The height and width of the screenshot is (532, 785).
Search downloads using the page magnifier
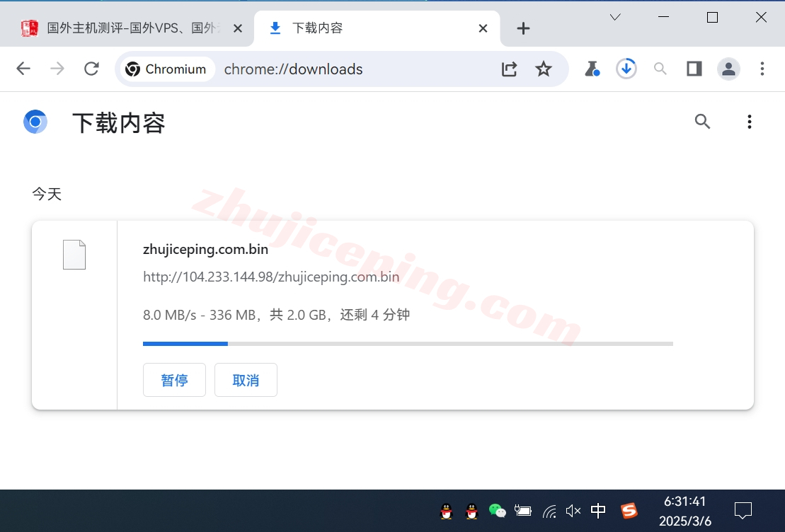[x=702, y=122]
